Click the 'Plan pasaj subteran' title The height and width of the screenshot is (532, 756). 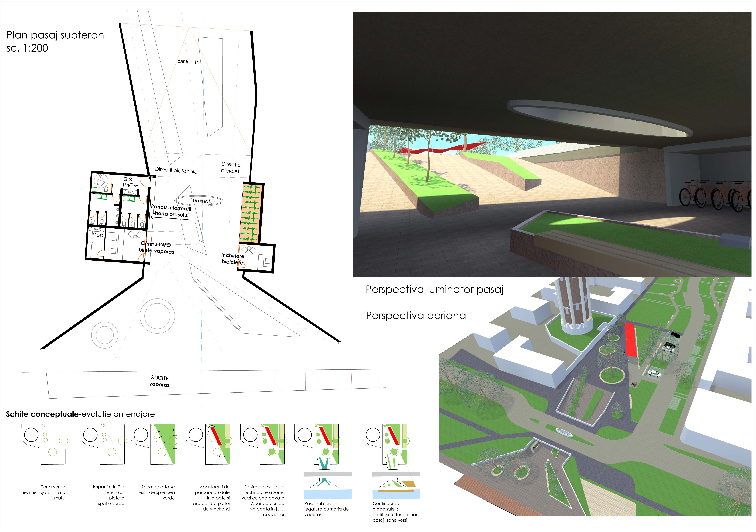click(55, 35)
